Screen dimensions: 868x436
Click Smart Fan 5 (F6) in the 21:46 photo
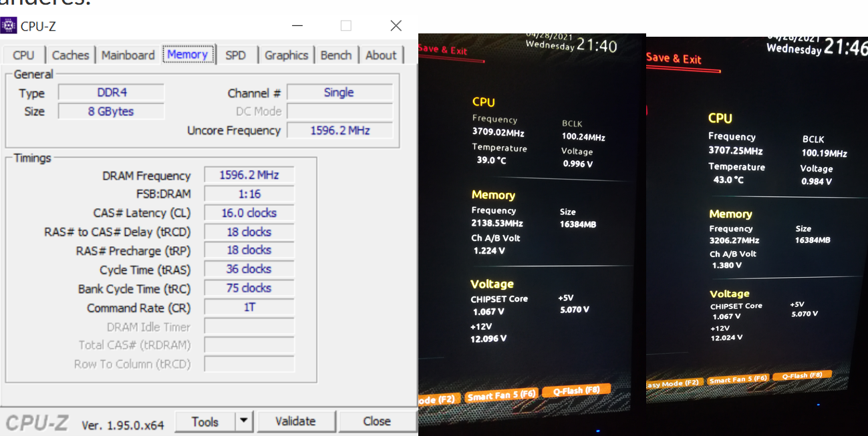click(x=738, y=380)
